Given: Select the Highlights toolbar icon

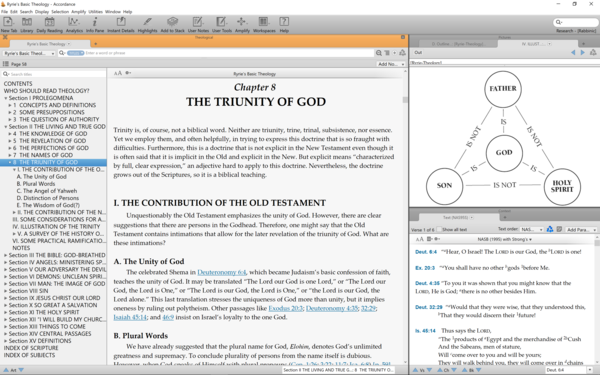Looking at the screenshot, I should [147, 24].
